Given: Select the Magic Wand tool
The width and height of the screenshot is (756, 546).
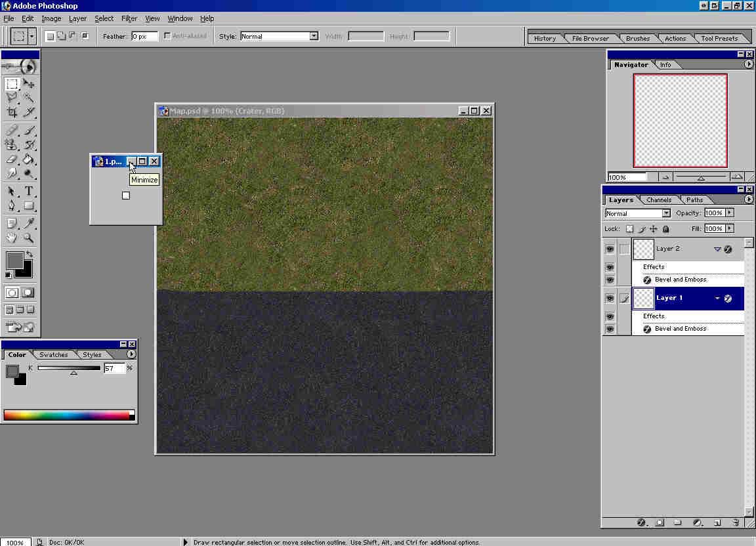Looking at the screenshot, I should click(x=29, y=98).
